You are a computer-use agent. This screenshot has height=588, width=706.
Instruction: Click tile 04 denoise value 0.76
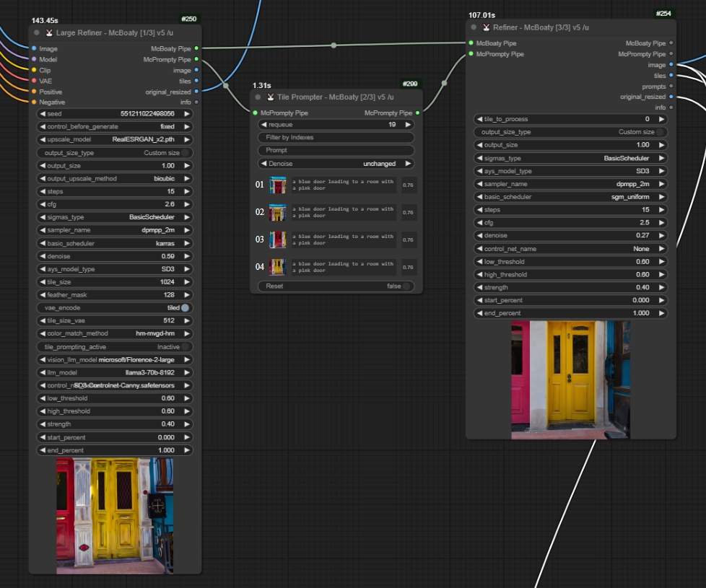coord(408,267)
